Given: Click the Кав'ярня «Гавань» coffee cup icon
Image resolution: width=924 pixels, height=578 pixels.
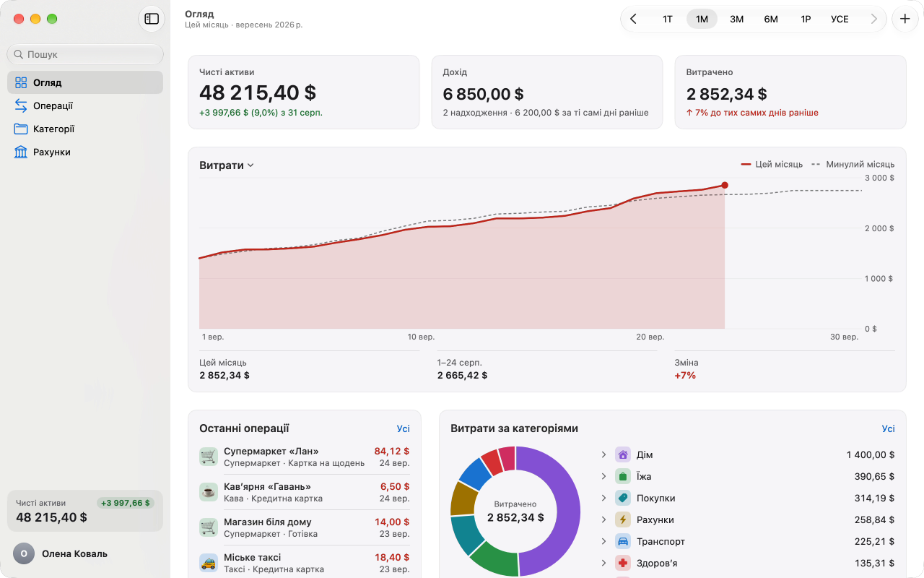Looking at the screenshot, I should click(209, 492).
